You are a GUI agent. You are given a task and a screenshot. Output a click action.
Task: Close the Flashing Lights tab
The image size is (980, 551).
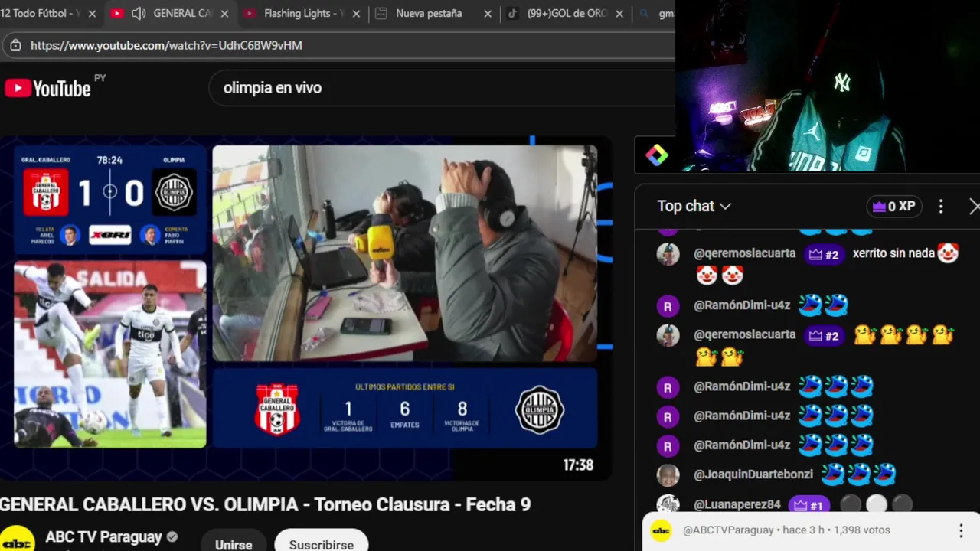(356, 14)
